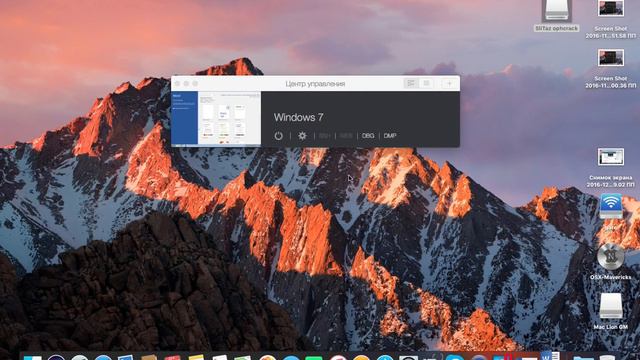The width and height of the screenshot is (640, 360).
Task: Click the Windows 7 screen preview thumbnail
Action: coord(216,119)
